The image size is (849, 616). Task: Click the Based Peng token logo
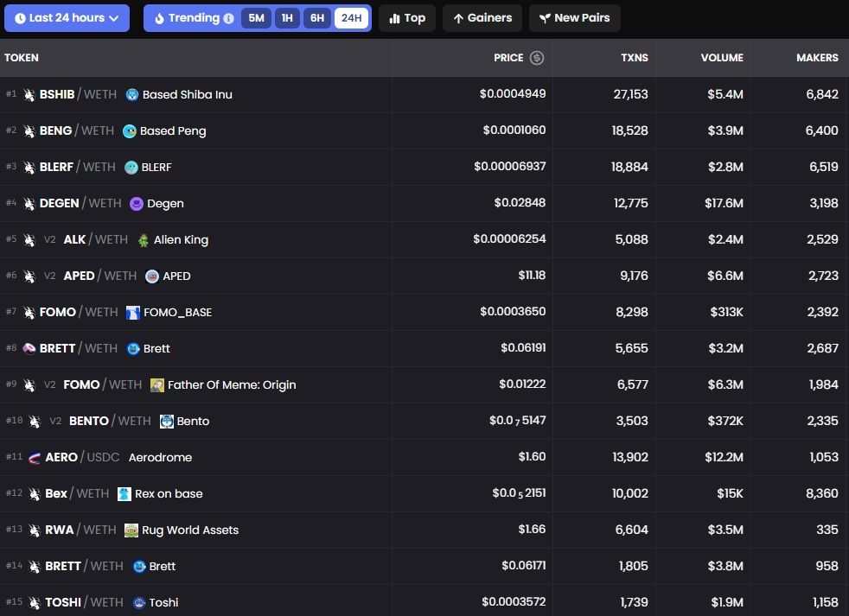[130, 131]
